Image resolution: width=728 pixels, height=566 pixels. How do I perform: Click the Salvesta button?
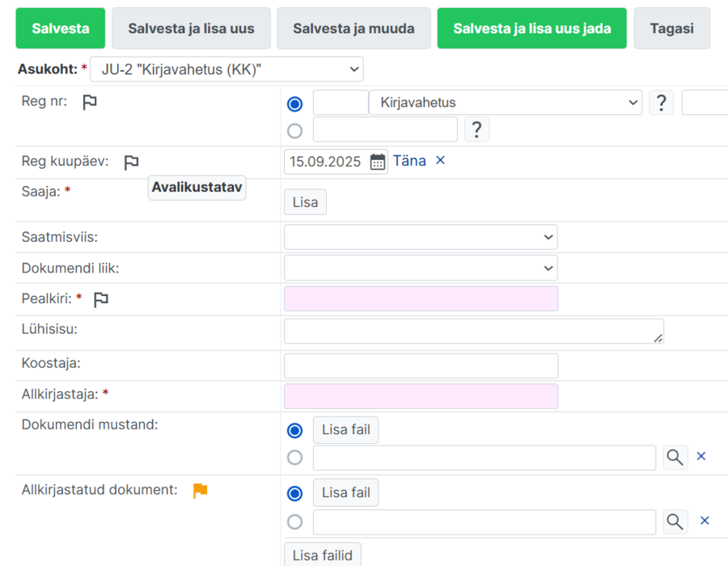pos(61,28)
